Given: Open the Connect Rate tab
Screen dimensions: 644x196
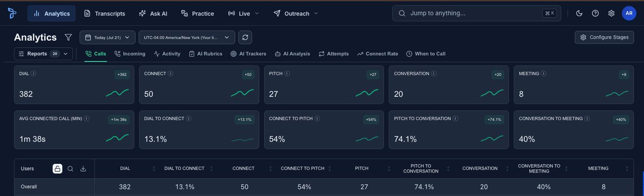Looking at the screenshot, I should tap(377, 54).
